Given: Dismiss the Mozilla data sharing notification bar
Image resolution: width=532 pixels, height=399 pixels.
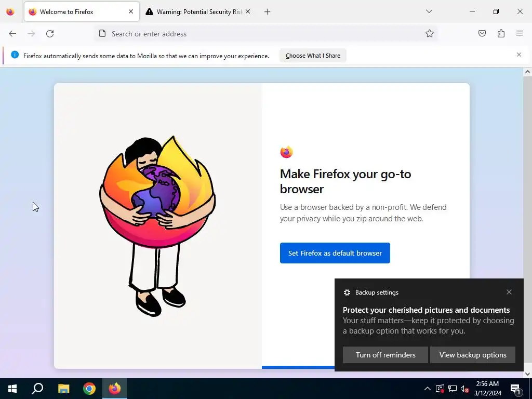Looking at the screenshot, I should [x=519, y=55].
